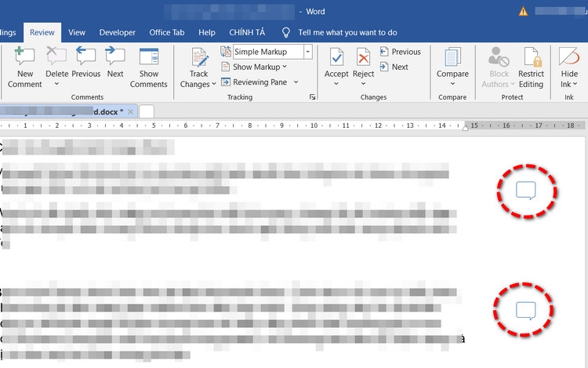Click Block Authors icon
The image size is (588, 368).
(x=499, y=56)
